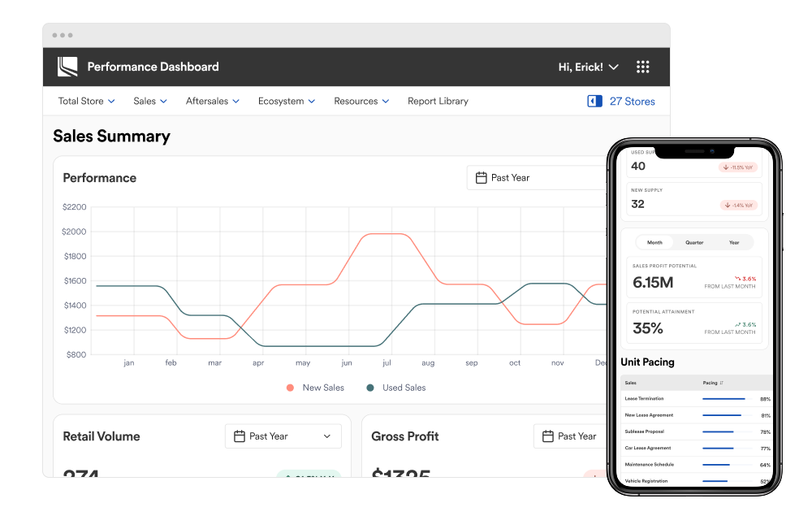Viewport: 812px width, 516px height.
Task: Expand Retail Volume Past Year dropdown chevron
Action: coord(327,436)
